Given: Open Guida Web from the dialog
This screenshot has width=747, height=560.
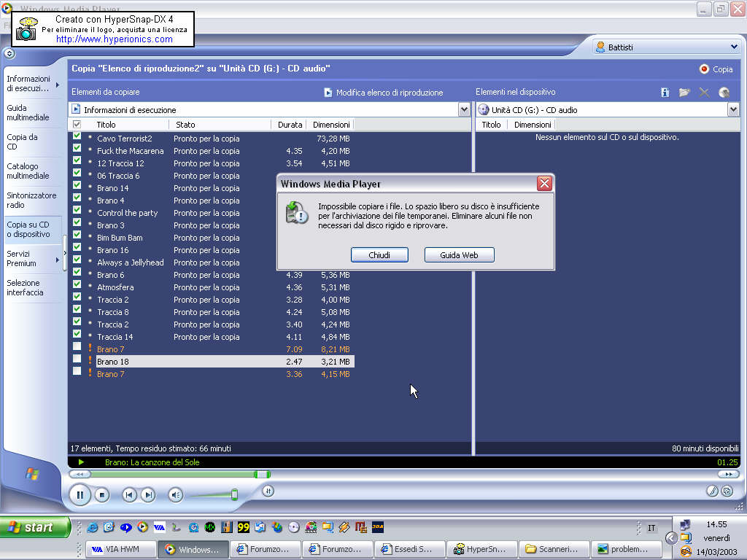Looking at the screenshot, I should point(460,254).
